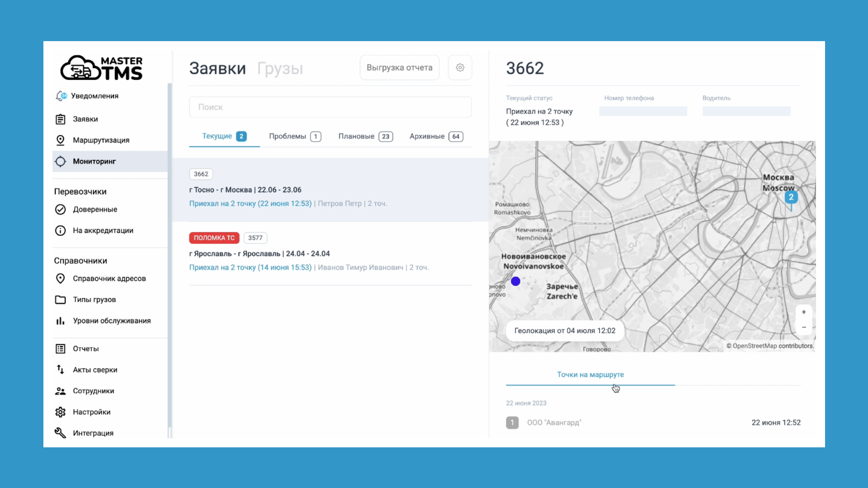Open Типы грузов via its folder icon
868x488 pixels.
(60, 300)
